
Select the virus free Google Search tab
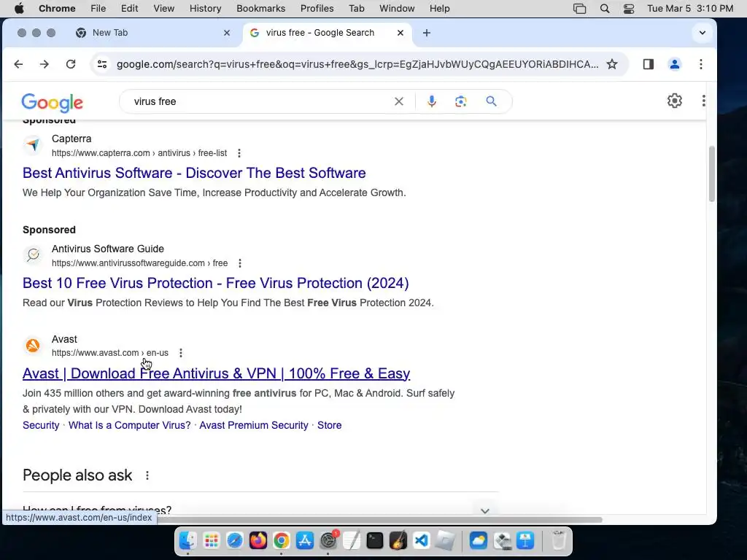[327, 33]
